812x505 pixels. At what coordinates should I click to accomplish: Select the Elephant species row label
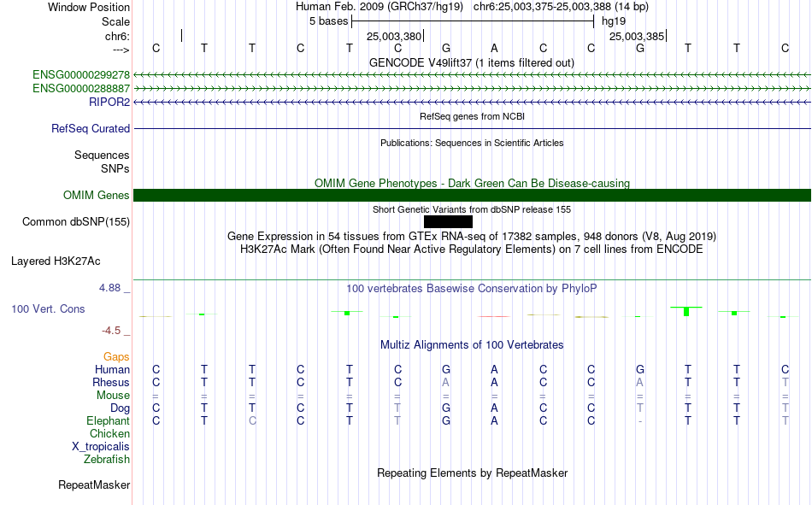tap(109, 420)
